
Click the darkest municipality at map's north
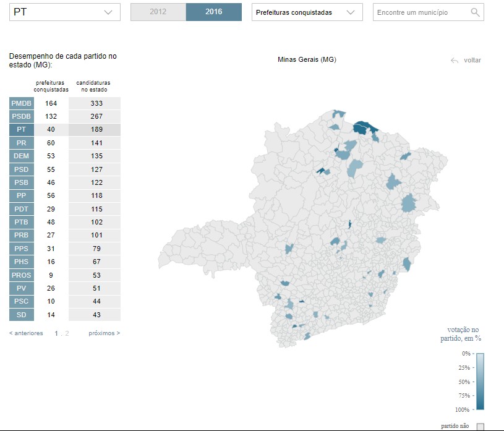pos(365,127)
